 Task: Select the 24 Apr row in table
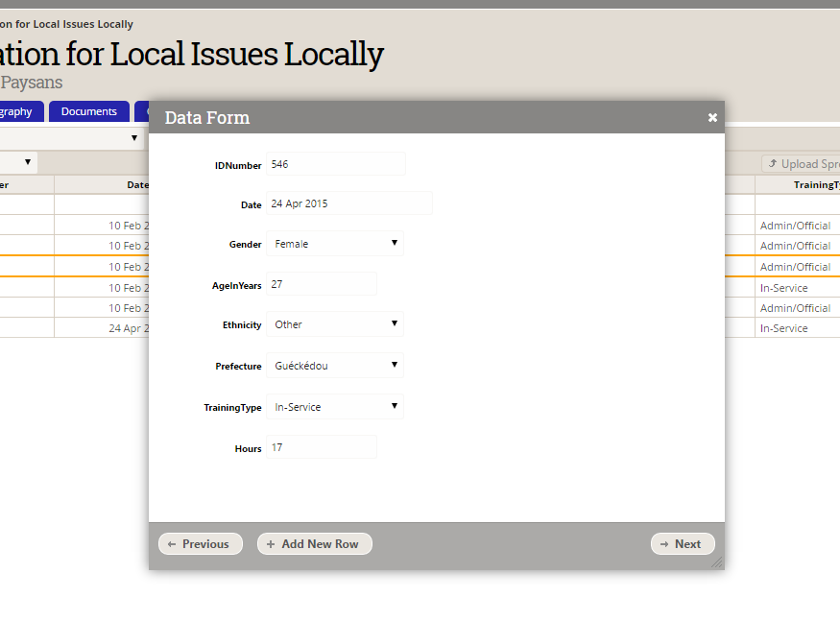75,328
